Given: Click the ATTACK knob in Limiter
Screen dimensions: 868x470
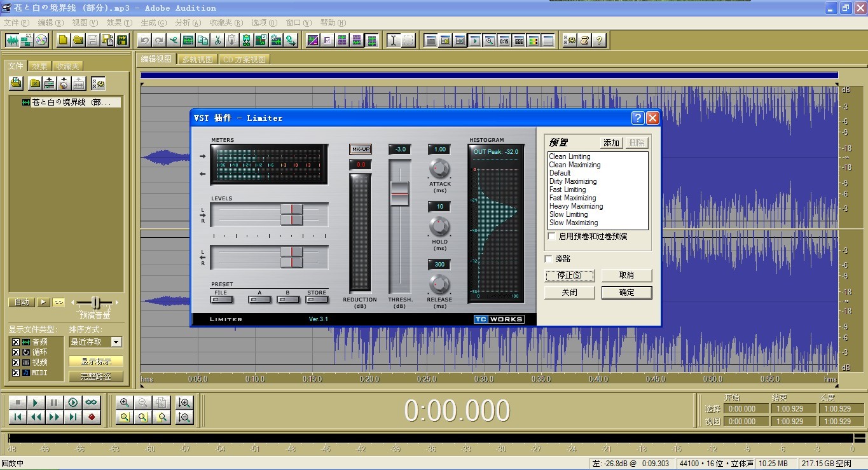Looking at the screenshot, I should click(439, 169).
